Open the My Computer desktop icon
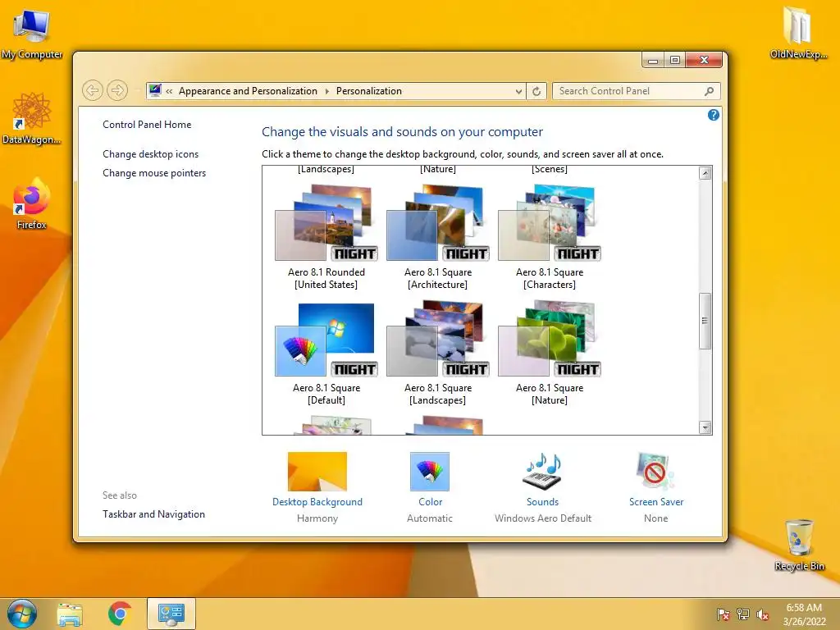 click(x=32, y=33)
